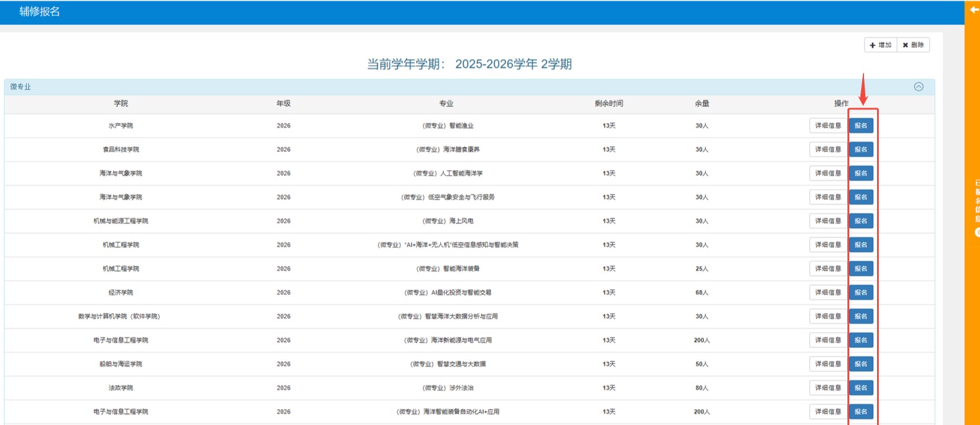
Task: Click 报名 for 人工智能海洋学
Action: 861,173
